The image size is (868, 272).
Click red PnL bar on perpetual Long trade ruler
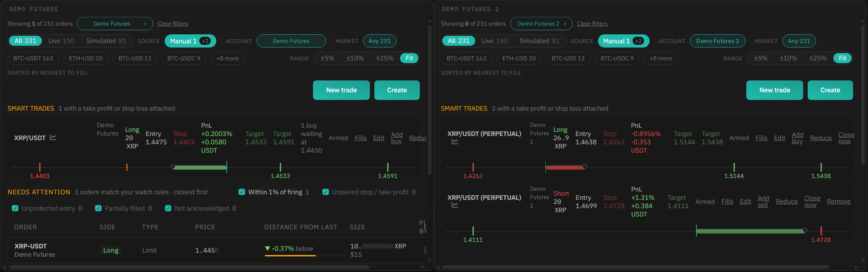(565, 167)
